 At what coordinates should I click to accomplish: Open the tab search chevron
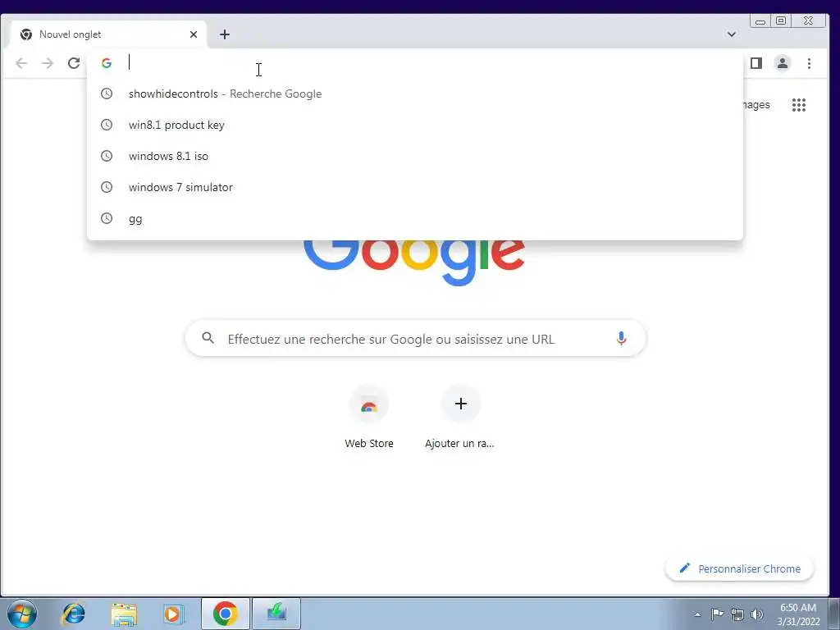tap(731, 34)
